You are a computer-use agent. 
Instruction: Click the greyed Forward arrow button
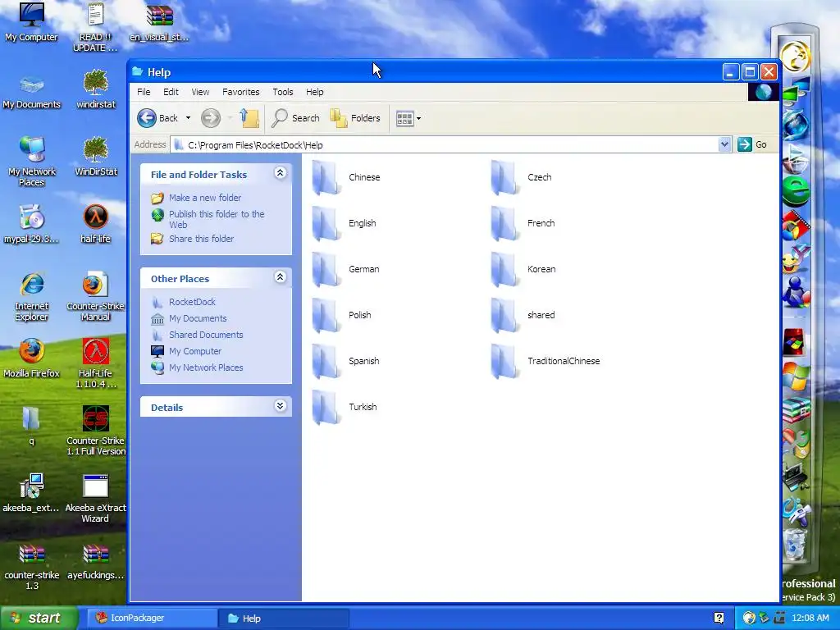click(211, 118)
